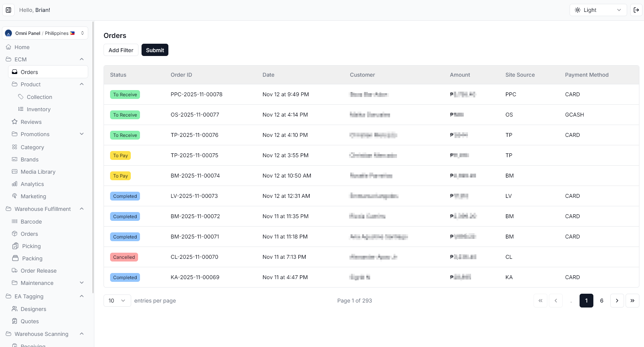Click the Analytics icon in the sidebar
This screenshot has width=644, height=347.
tap(15, 184)
